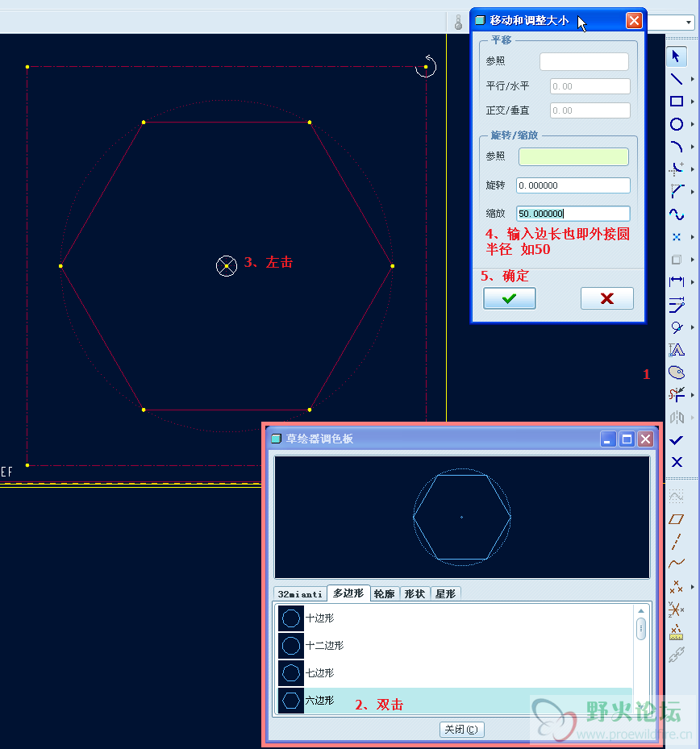Screen dimensions: 700x749
Task: Open the sketcher Palette tool
Action: 676,372
